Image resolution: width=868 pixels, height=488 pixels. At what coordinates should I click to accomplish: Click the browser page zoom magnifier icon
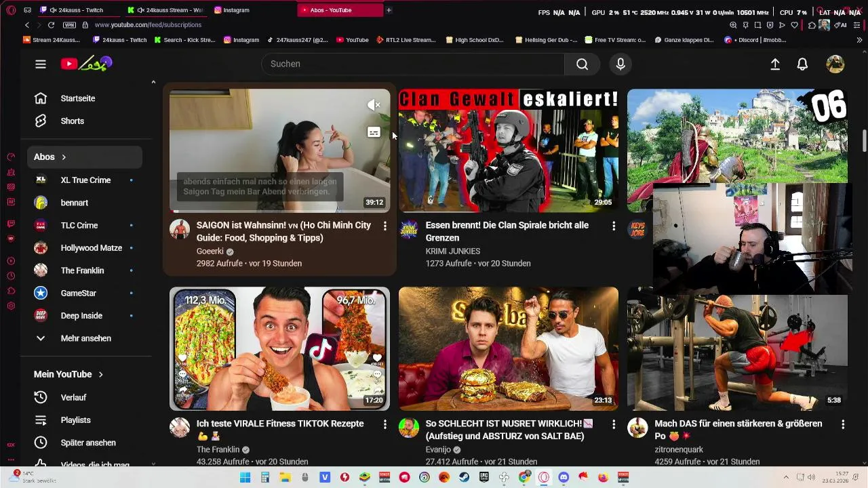tap(733, 25)
